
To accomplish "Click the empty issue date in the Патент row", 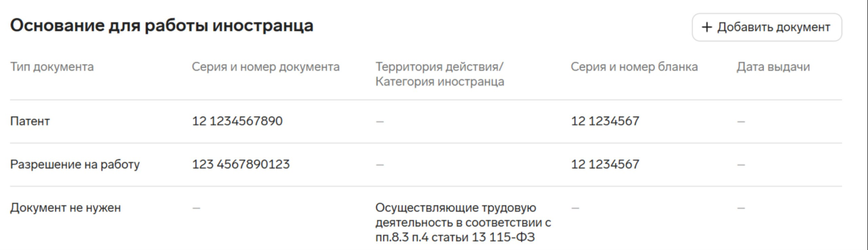I will [741, 122].
